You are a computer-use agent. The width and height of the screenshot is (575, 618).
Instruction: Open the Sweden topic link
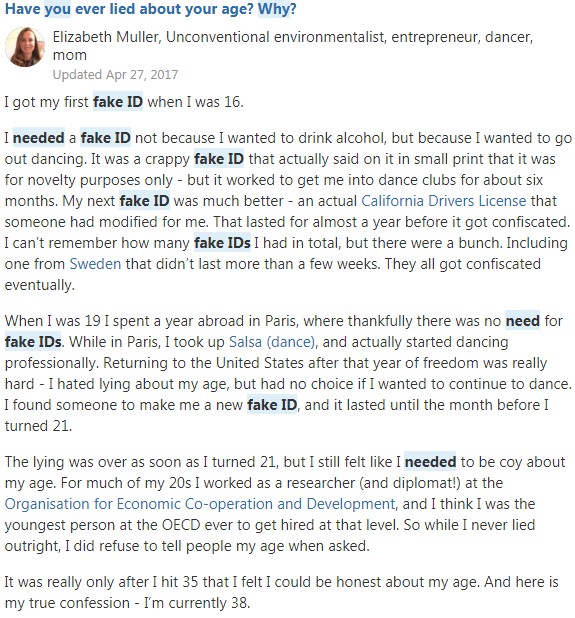pos(95,264)
